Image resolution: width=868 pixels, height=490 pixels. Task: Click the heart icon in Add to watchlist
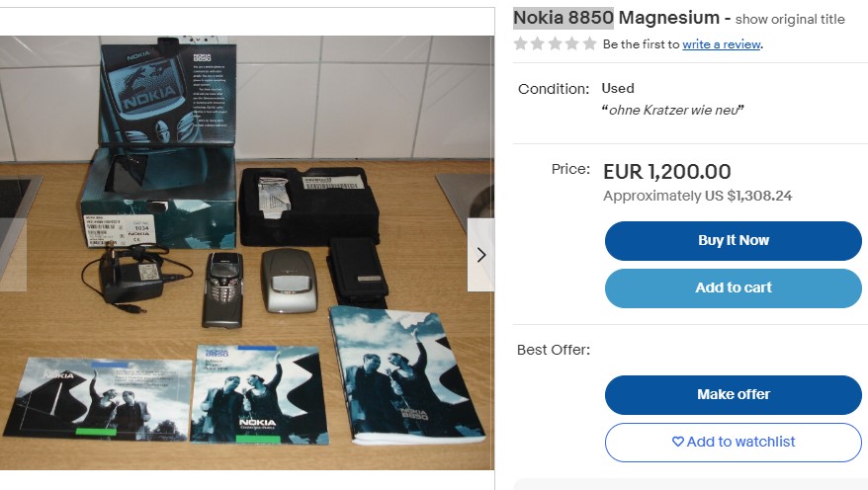tap(677, 442)
